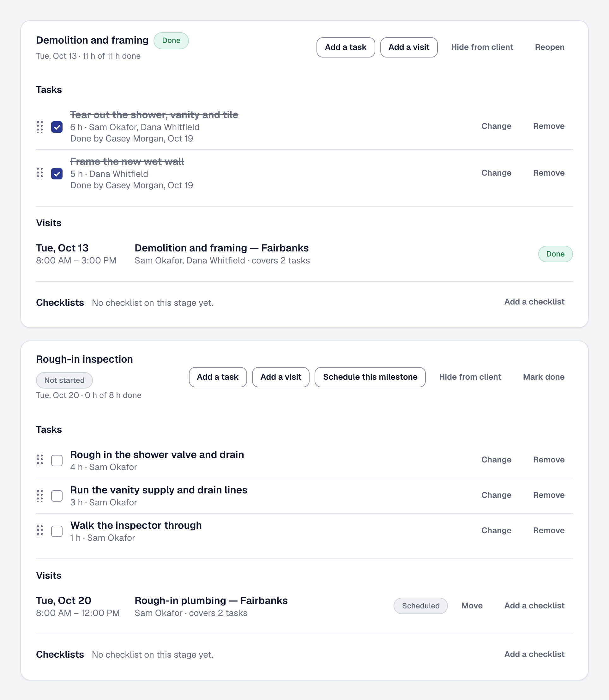Check off Rough in the shower valve and drain
Viewport: 609px width, 700px height.
[57, 461]
